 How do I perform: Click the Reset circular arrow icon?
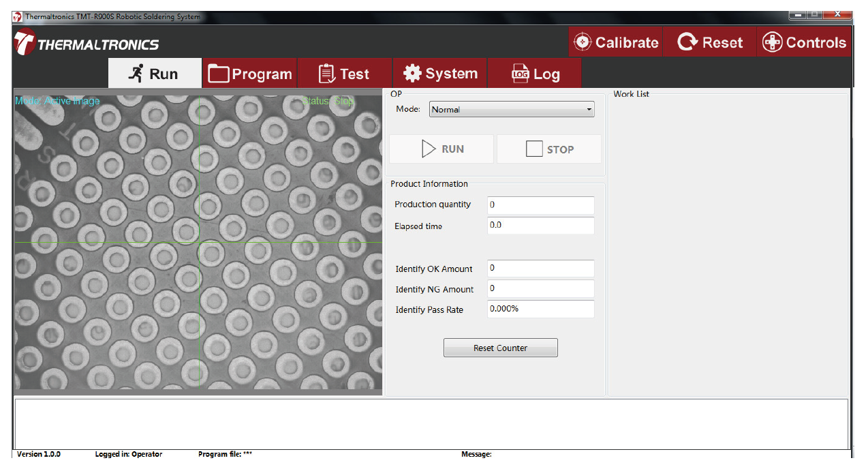click(687, 42)
